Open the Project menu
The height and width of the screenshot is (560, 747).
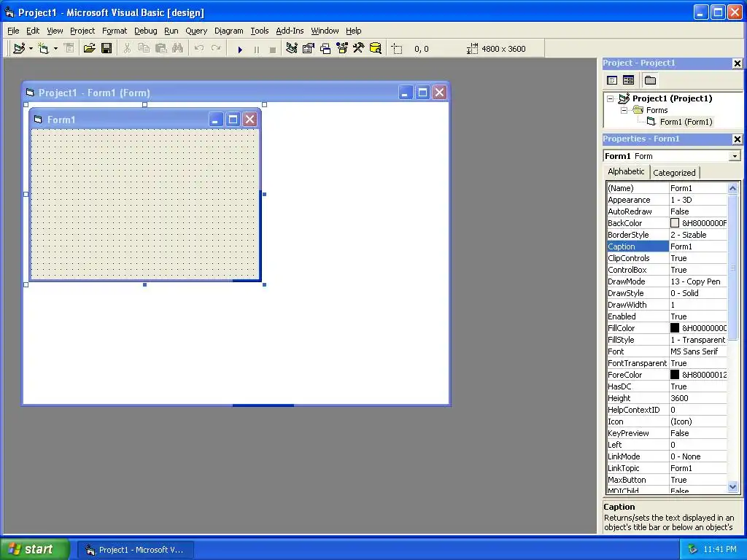click(82, 31)
